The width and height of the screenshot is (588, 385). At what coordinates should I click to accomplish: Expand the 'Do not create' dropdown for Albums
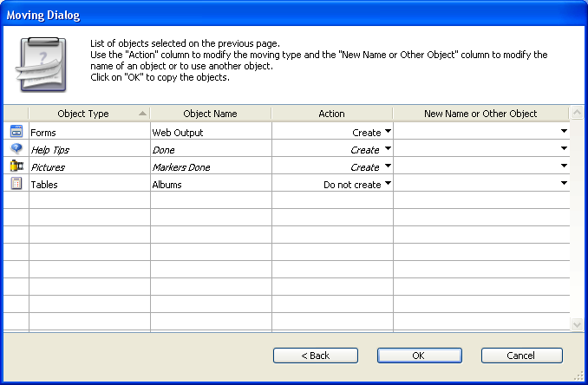pos(388,184)
